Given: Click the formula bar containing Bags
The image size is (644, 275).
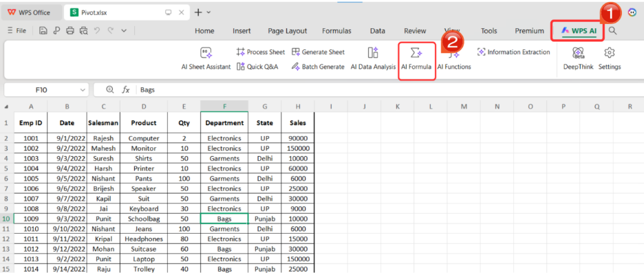Looking at the screenshot, I should click(x=390, y=89).
